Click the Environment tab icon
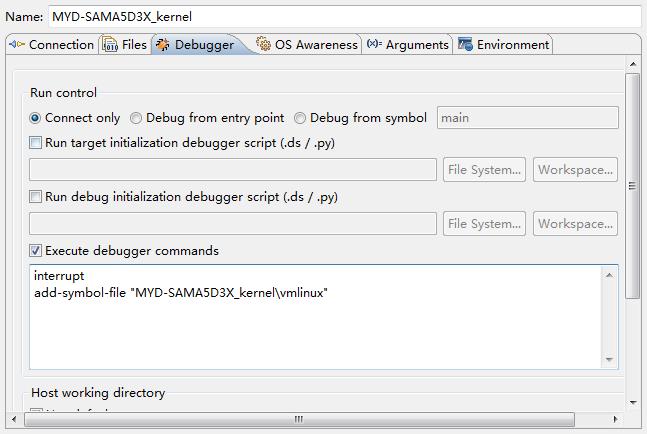The image size is (647, 434). tap(465, 44)
